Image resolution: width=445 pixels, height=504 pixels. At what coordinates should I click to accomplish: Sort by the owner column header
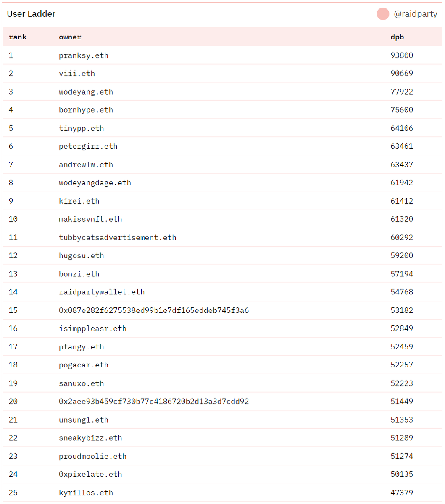[70, 37]
